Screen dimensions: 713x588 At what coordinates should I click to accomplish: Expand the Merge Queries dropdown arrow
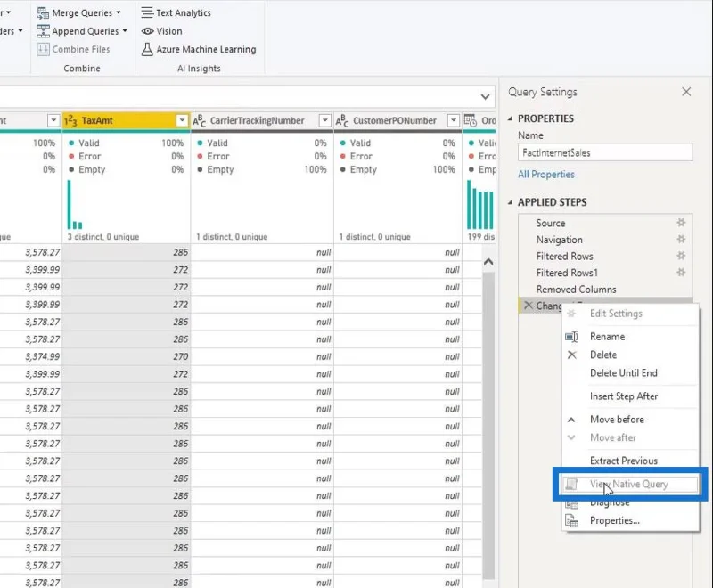point(119,12)
